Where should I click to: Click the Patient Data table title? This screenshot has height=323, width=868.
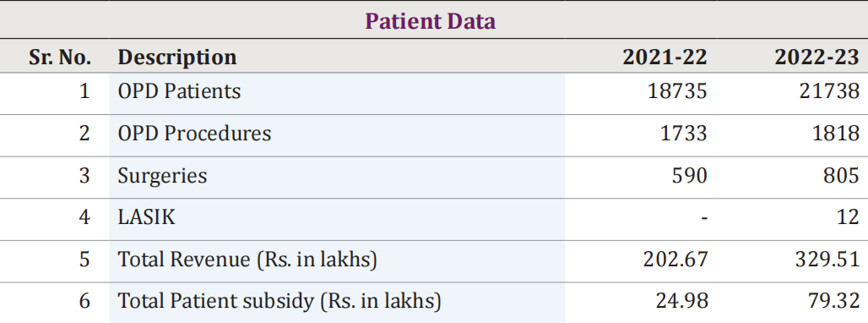click(431, 21)
